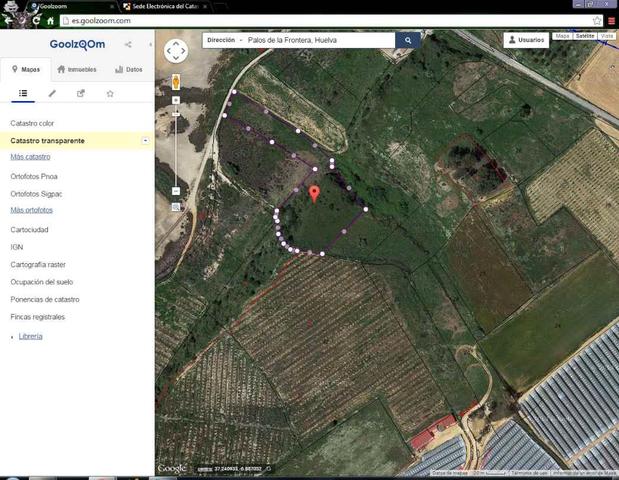Image resolution: width=619 pixels, height=480 pixels.
Task: Select the Catastro color layer
Action: [x=32, y=123]
